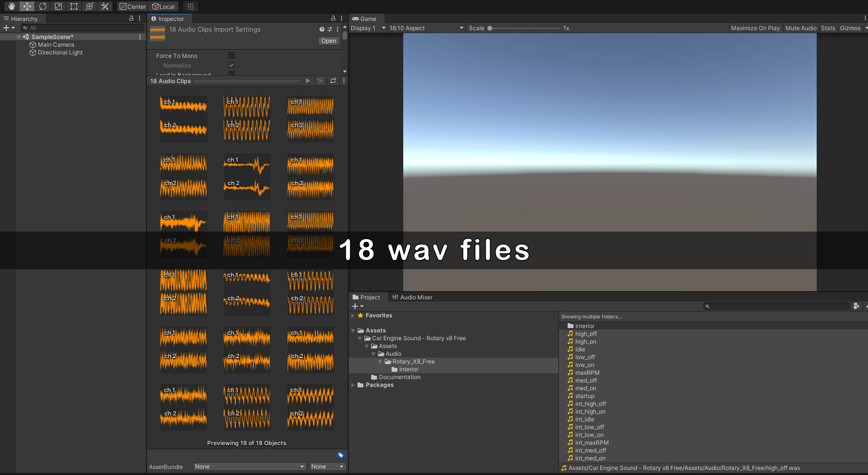Play the audio clip preview

coord(308,81)
